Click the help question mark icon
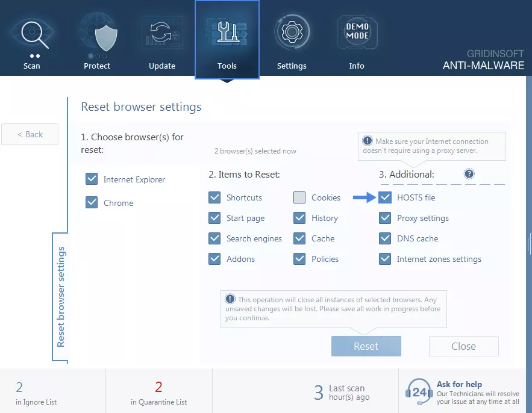Screen dimensions: 532x413 point(469,174)
